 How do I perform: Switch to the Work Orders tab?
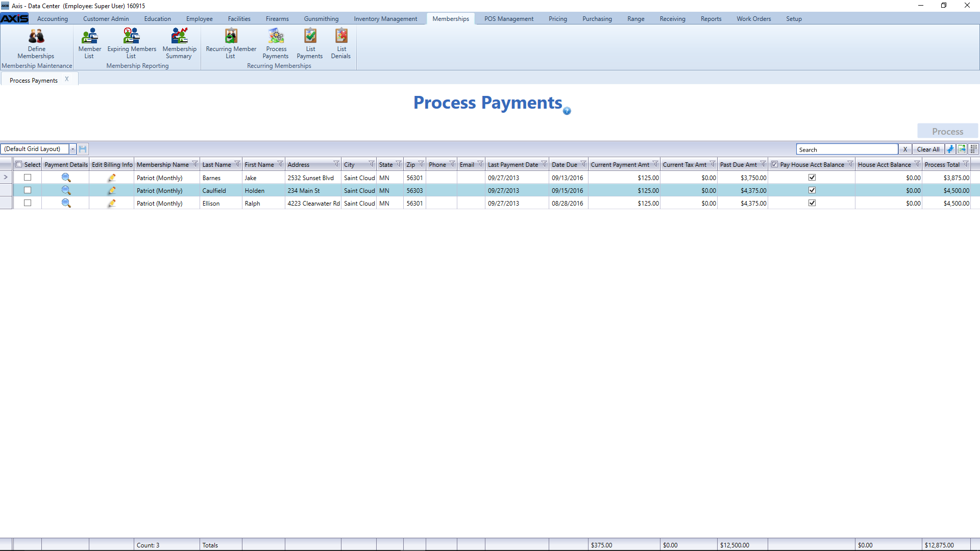coord(753,19)
